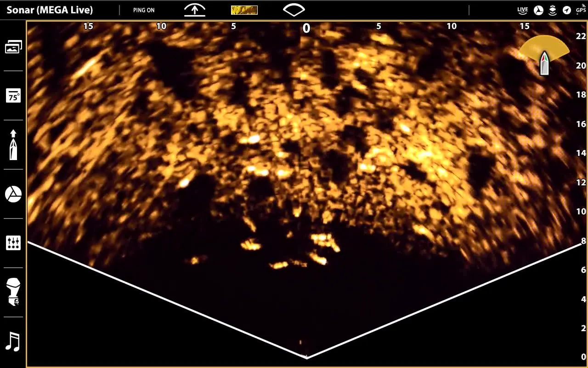Click the sonar cone shape icon

[294, 10]
